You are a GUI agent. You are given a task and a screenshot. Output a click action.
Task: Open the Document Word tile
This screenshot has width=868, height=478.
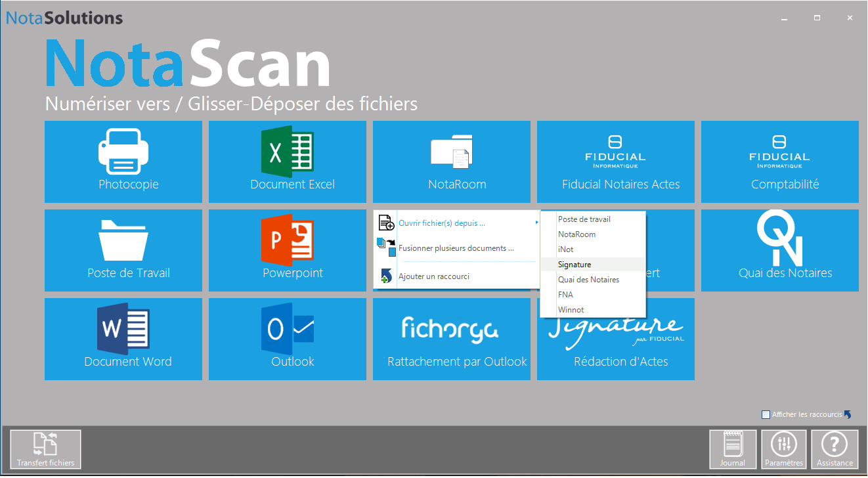[123, 339]
